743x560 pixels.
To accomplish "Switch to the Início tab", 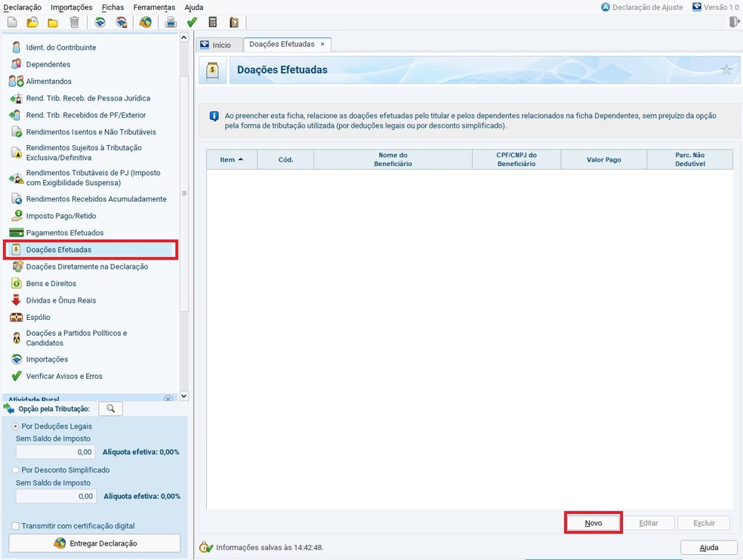I will click(219, 45).
